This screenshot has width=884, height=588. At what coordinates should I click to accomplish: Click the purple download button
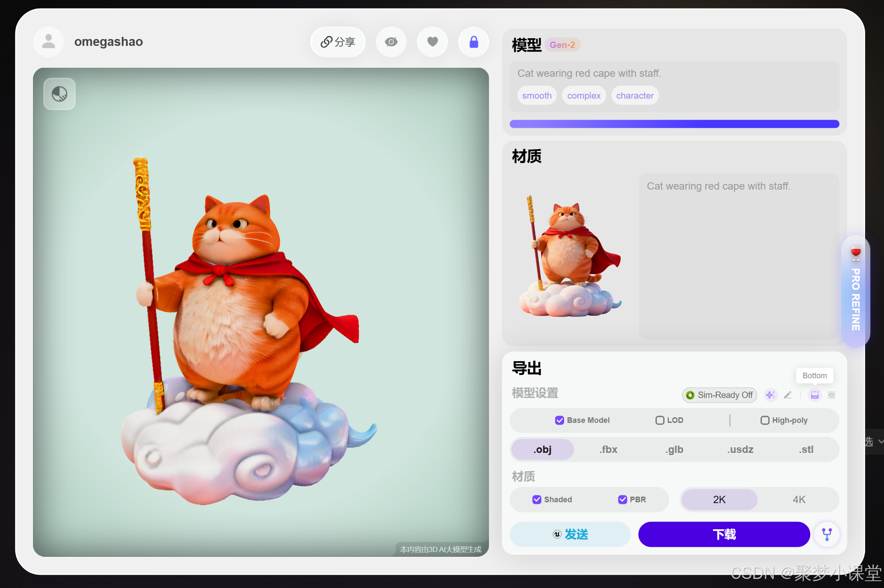[x=724, y=534]
